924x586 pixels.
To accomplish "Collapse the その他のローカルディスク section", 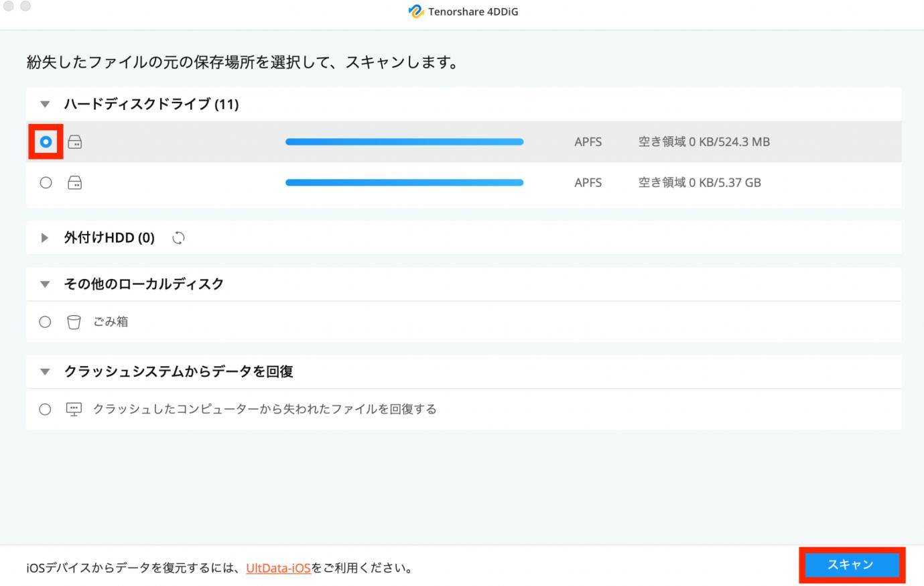I will point(45,284).
